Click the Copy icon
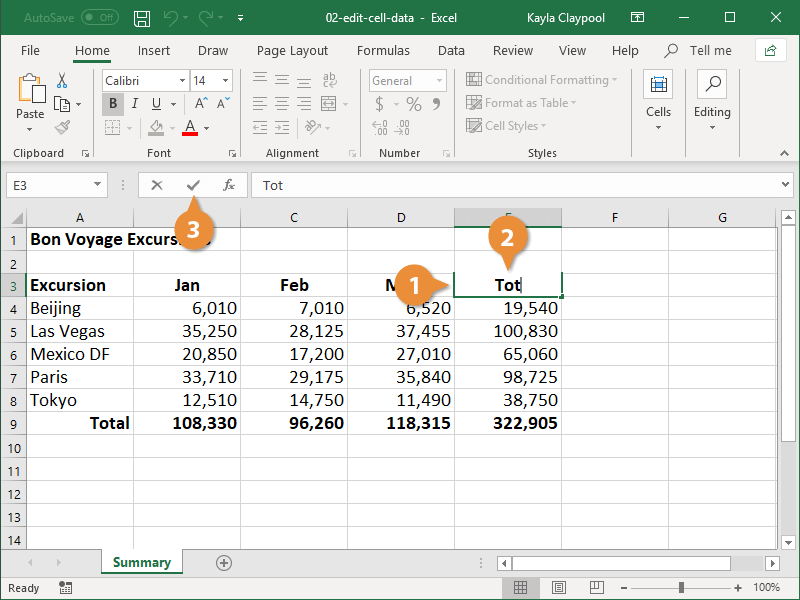This screenshot has height=600, width=800. tap(62, 104)
